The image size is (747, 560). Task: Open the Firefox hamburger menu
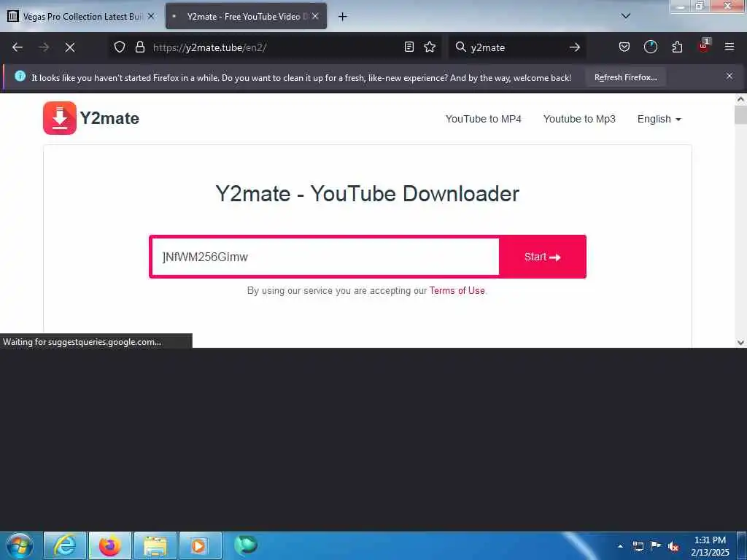click(x=729, y=47)
